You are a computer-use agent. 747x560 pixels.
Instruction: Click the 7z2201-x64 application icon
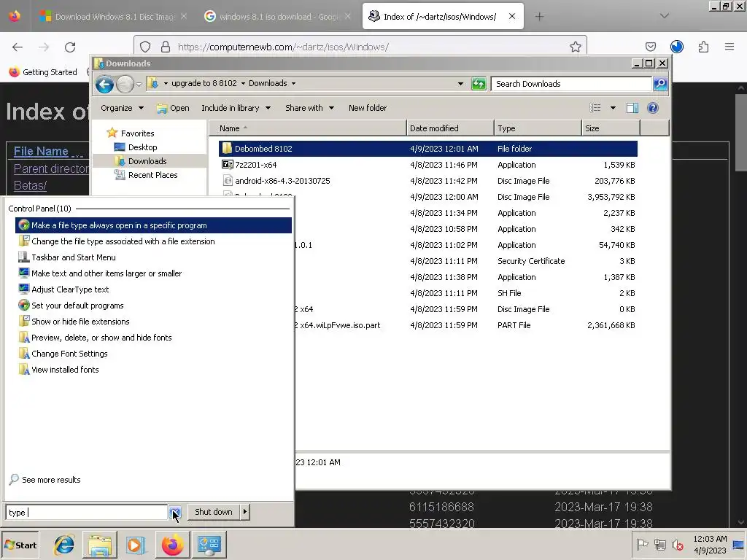tap(228, 165)
